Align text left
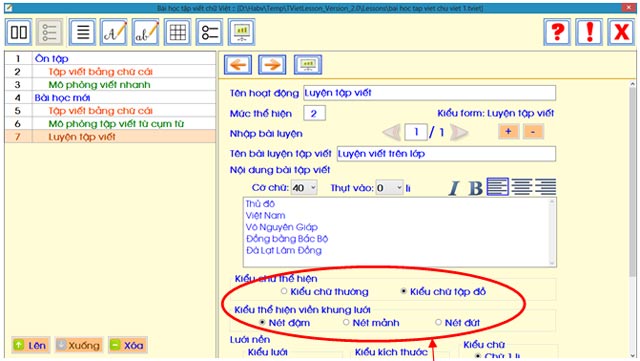Screen dimensions: 640x361 [x=498, y=187]
